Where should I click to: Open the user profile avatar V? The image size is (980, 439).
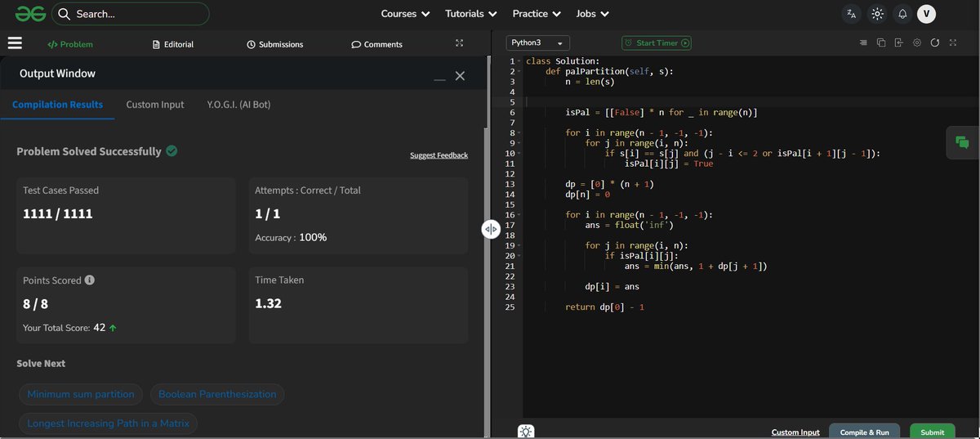[x=927, y=14]
